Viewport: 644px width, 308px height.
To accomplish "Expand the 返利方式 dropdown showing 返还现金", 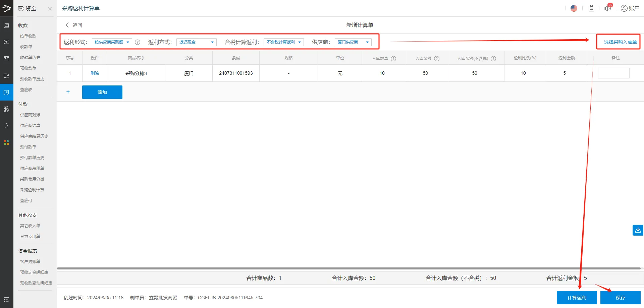I will 196,42.
